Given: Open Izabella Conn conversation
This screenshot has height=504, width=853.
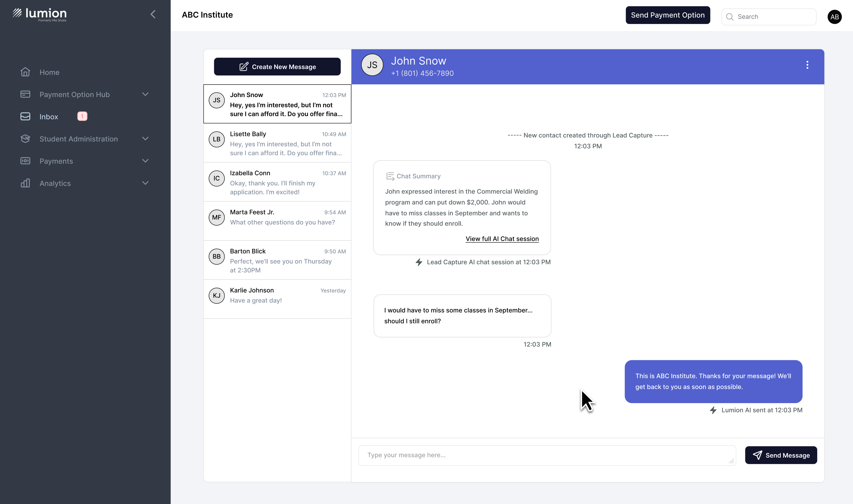Looking at the screenshot, I should pos(277,182).
